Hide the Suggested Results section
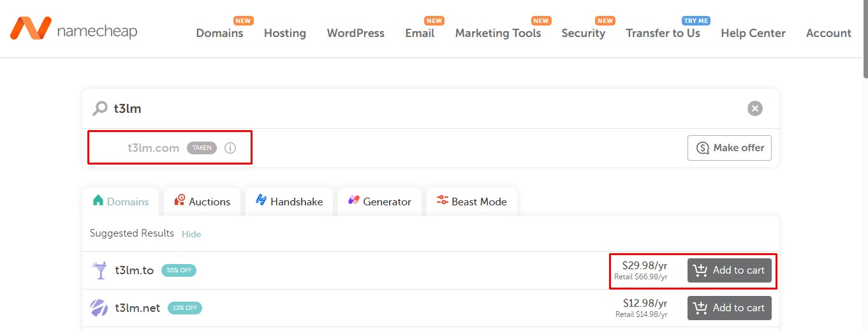Screen dimensions: 868x331 click(191, 234)
